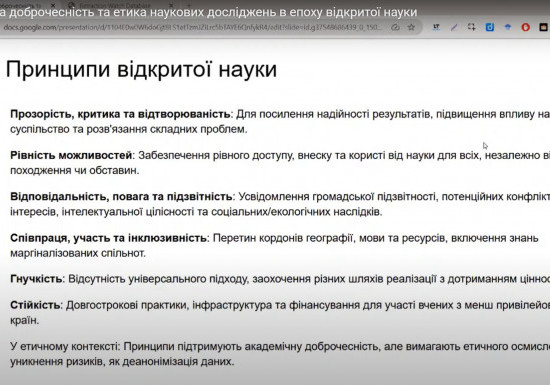Screen dimensions: 550x385
Task: Click the bold word 'Стійкість'
Action: (x=35, y=305)
